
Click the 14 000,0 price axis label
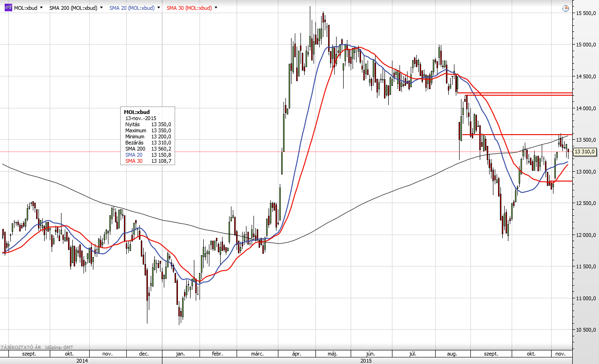click(586, 108)
